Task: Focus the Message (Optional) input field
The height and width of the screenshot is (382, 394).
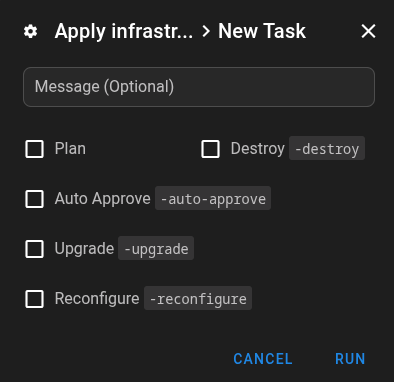Action: pos(199,87)
